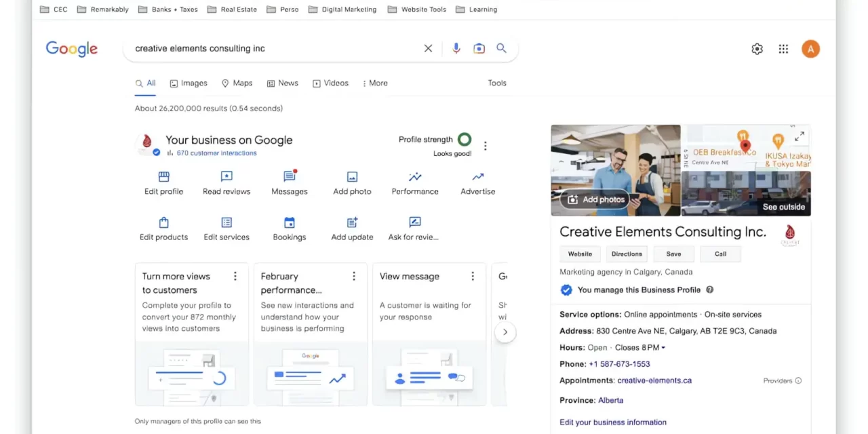Show next cards with carousel arrow
Screen dimensions: 868x434
[x=505, y=332]
